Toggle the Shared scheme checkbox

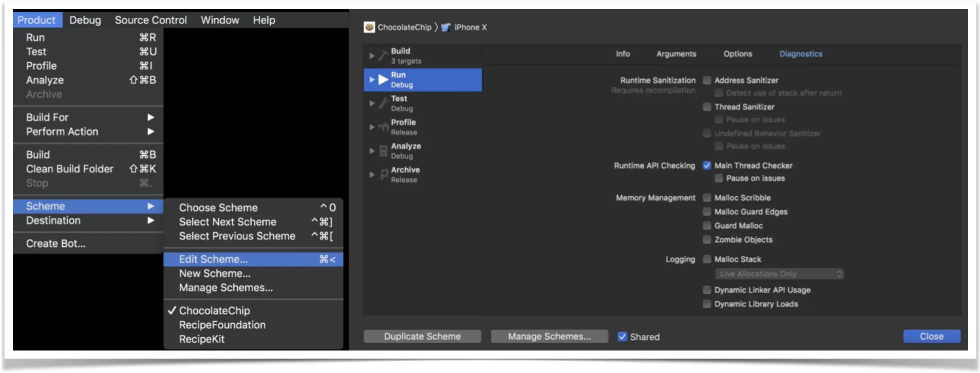click(622, 337)
